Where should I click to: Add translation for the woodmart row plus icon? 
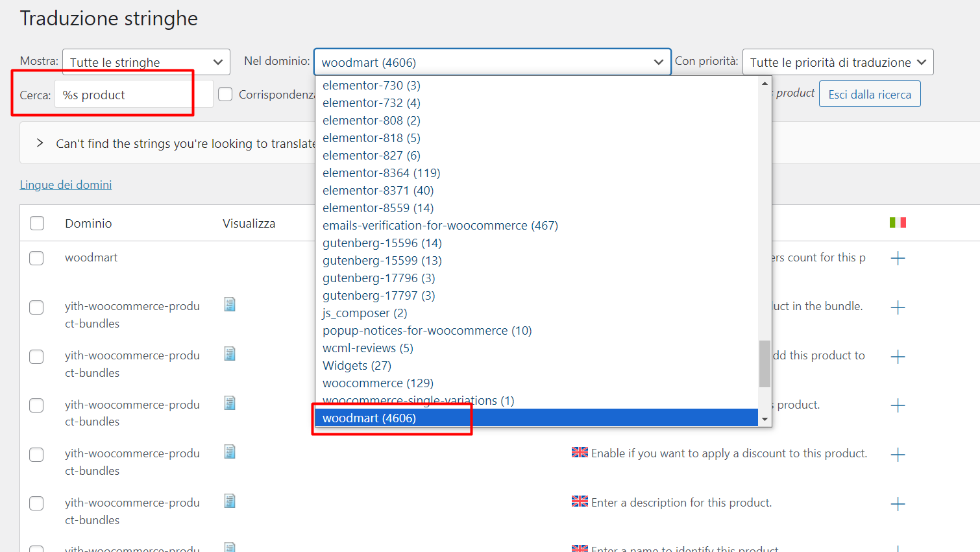[x=898, y=258]
